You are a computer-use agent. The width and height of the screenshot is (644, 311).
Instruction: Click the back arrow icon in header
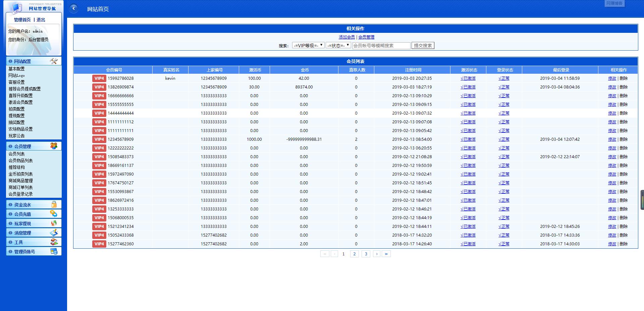[x=73, y=9]
